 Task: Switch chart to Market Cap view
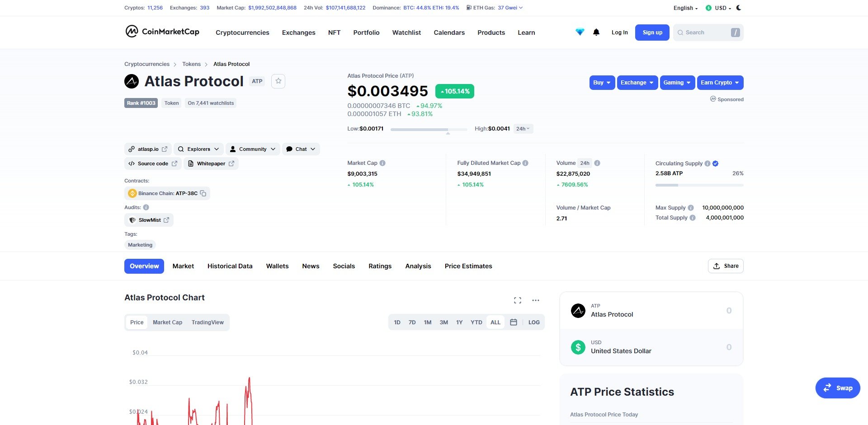click(167, 322)
